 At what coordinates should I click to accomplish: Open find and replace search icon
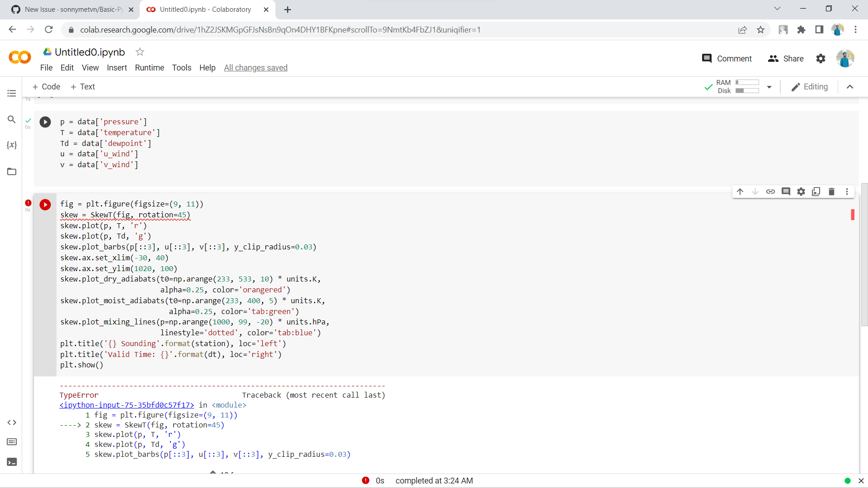(12, 119)
